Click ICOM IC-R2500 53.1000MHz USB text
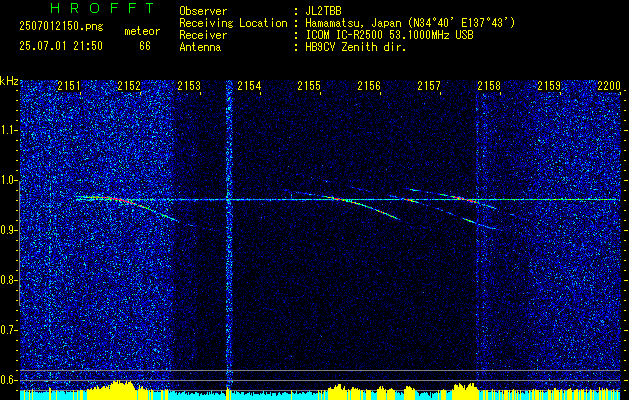The height and width of the screenshot is (400, 629). pos(389,35)
